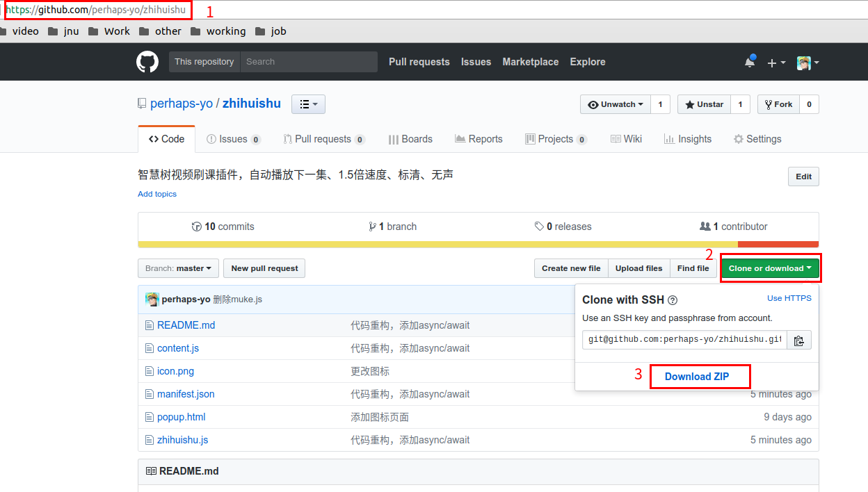Open the list-style dropdown beside zhihuishu

(x=308, y=104)
